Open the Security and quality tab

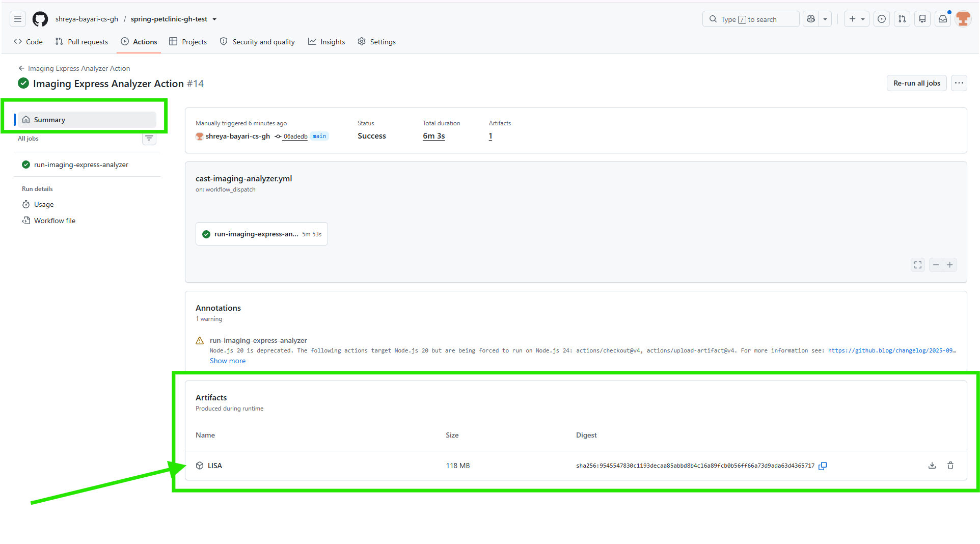[257, 42]
